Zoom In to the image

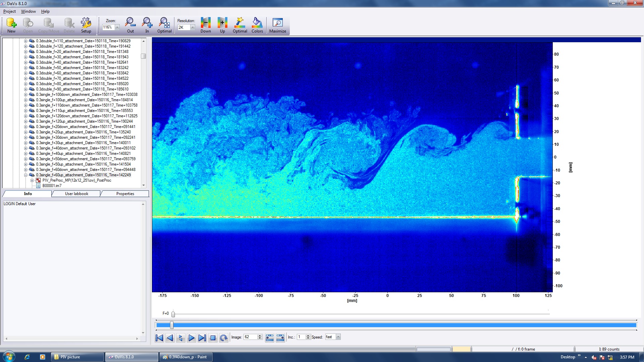(x=147, y=24)
